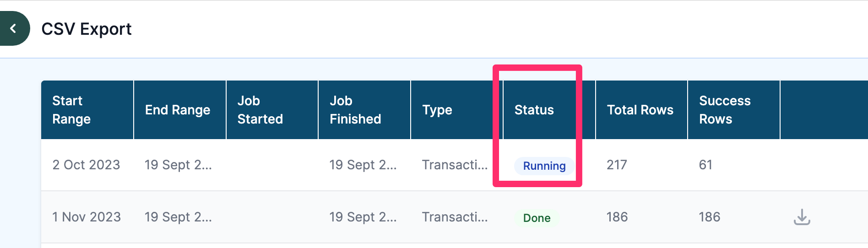Click the Status column header

coord(534,110)
